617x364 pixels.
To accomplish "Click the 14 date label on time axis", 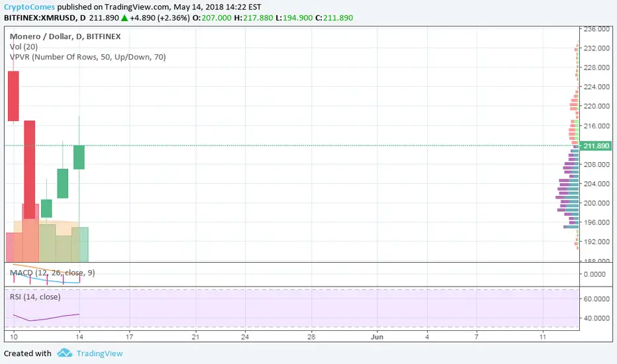I will [79, 336].
